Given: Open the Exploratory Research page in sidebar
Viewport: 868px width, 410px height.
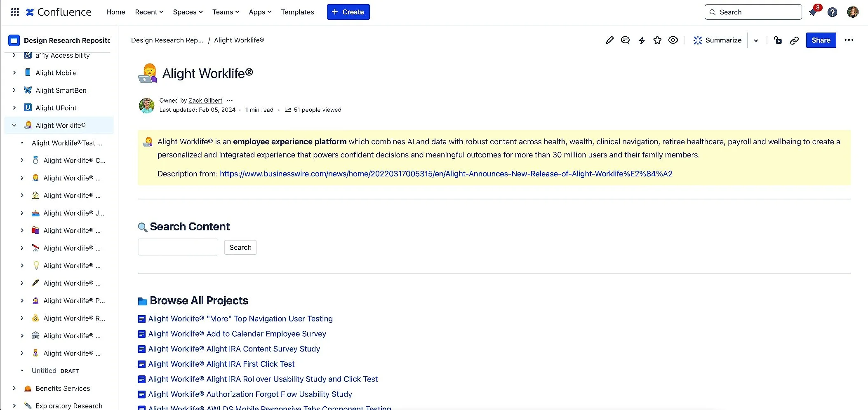Looking at the screenshot, I should point(69,405).
